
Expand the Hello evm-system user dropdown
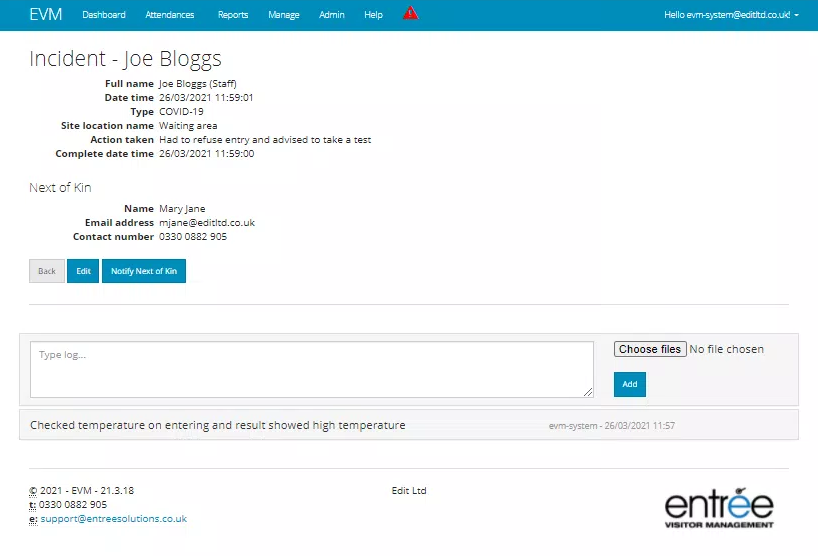[x=731, y=15]
